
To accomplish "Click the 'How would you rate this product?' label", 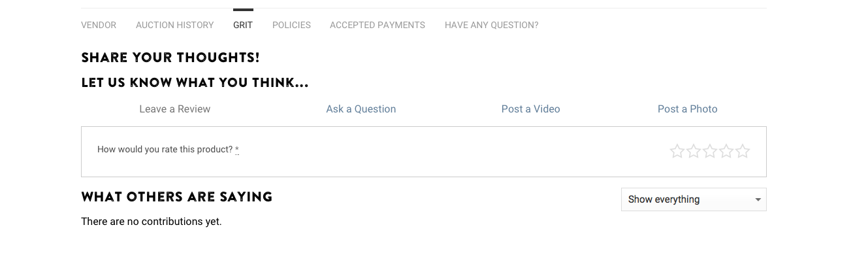I will point(165,150).
